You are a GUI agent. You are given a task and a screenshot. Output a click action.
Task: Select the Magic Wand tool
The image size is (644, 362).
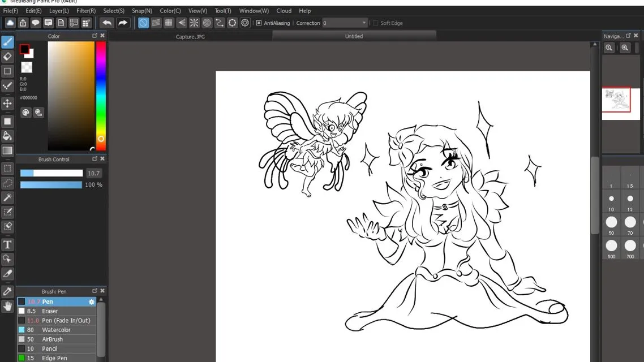pyautogui.click(x=7, y=197)
